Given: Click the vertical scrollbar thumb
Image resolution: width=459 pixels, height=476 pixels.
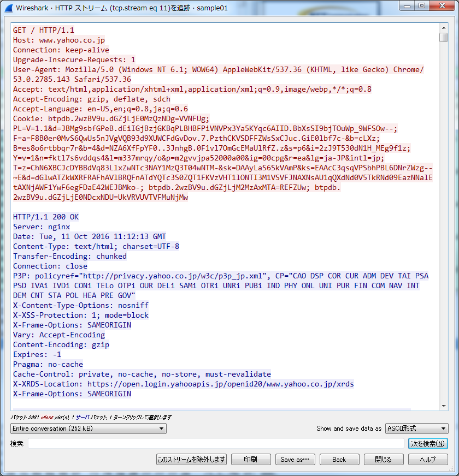Looking at the screenshot, I should tap(444, 37).
